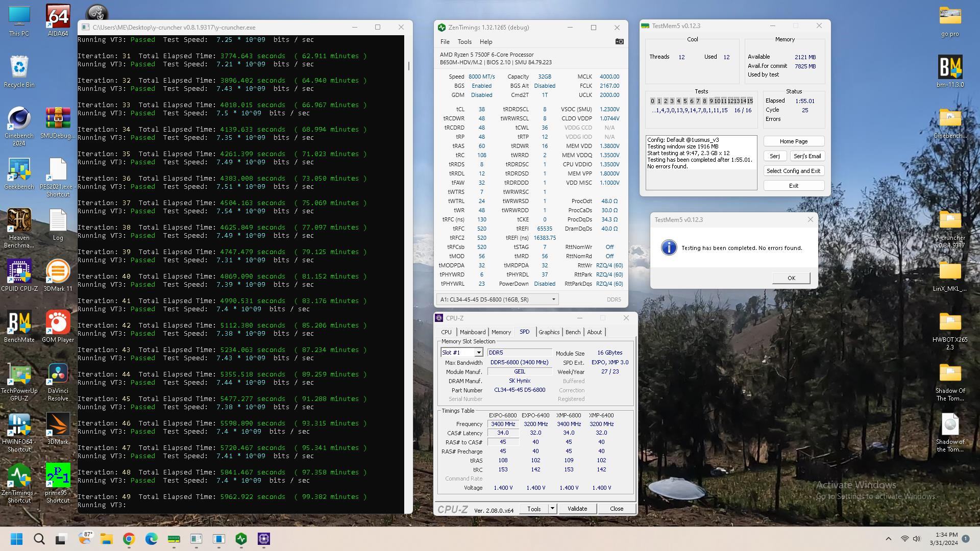Switch to the Memory tab in CPU-Z
Image resolution: width=980 pixels, height=551 pixels.
click(501, 332)
